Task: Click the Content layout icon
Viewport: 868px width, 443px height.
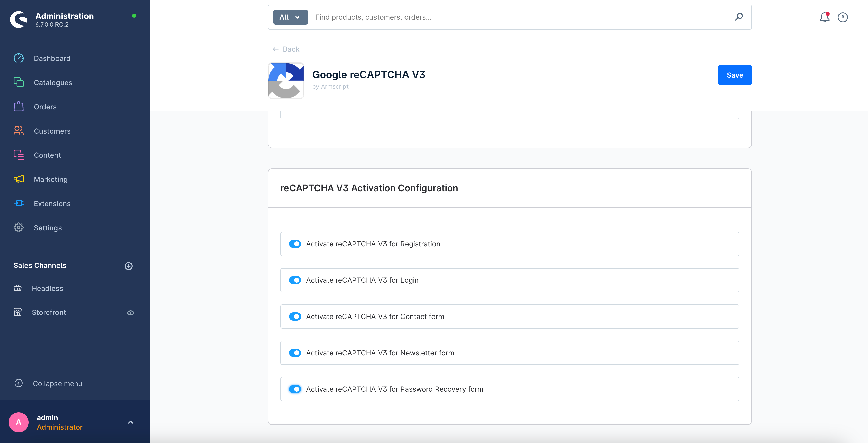Action: click(18, 155)
